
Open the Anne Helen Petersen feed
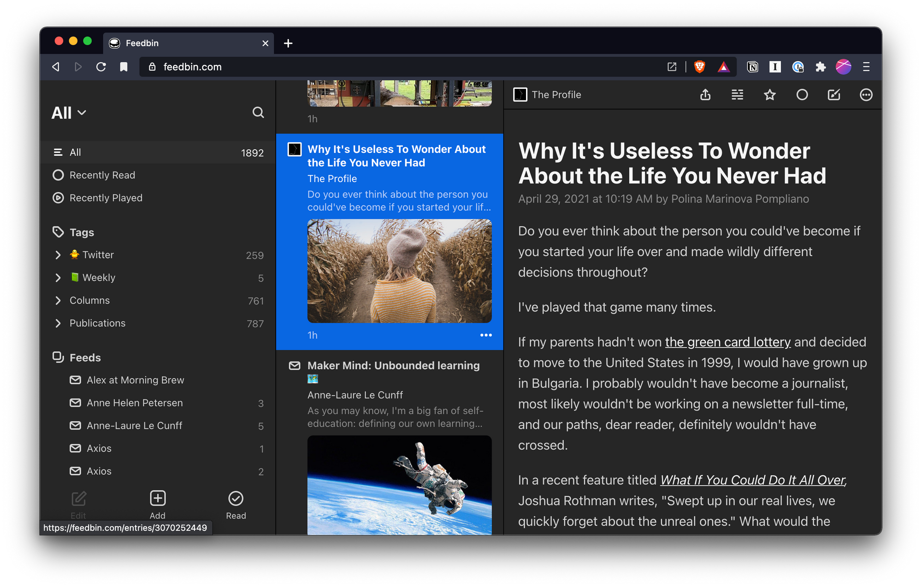pos(135,403)
